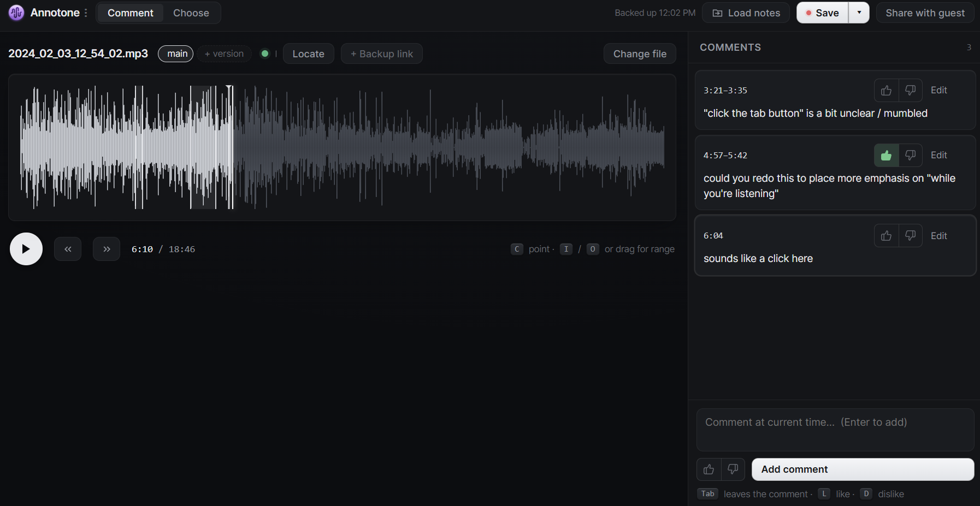Click the file name 2024_02_03_12_54_02.mp3
This screenshot has height=506, width=980.
[78, 53]
